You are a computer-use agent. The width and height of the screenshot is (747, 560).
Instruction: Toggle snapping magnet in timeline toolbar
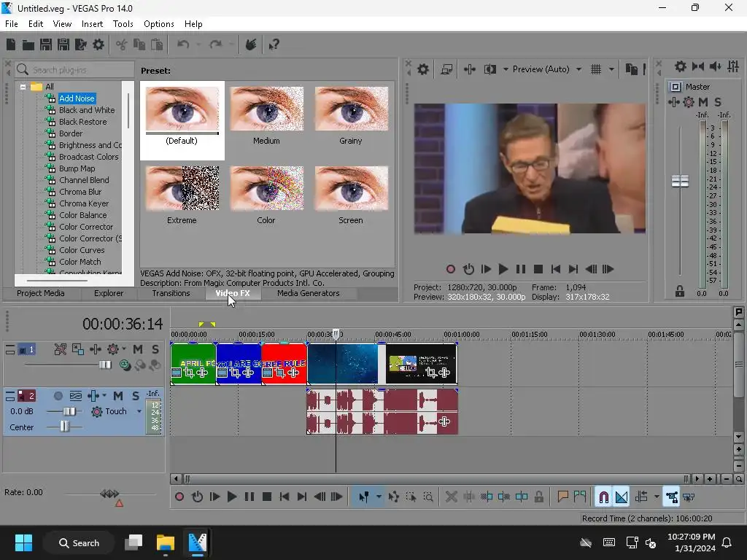(x=603, y=497)
